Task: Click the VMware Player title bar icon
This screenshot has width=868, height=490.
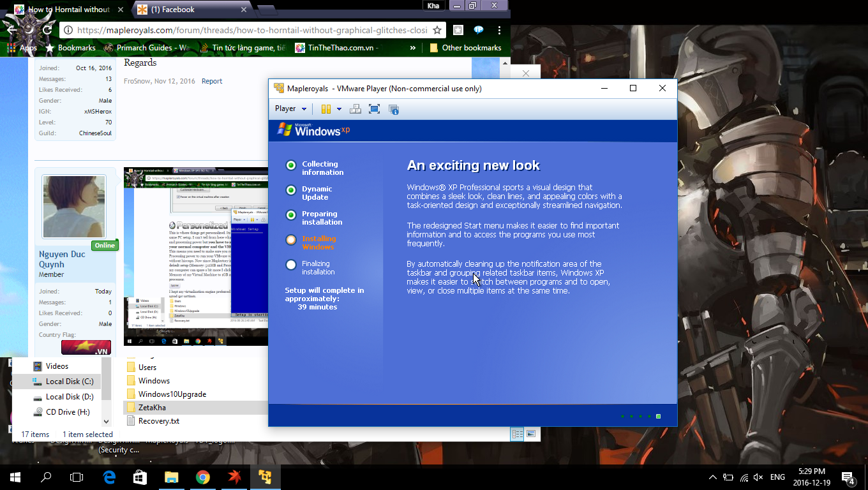Action: click(x=279, y=88)
